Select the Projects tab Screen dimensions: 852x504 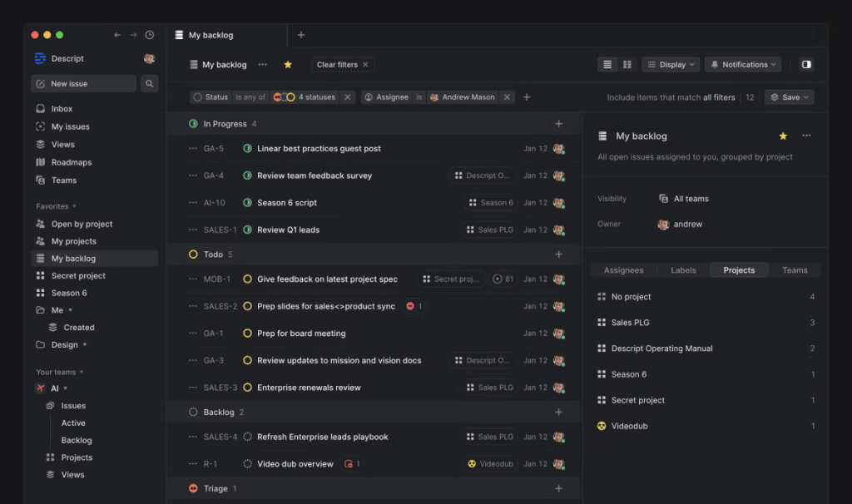pyautogui.click(x=739, y=270)
